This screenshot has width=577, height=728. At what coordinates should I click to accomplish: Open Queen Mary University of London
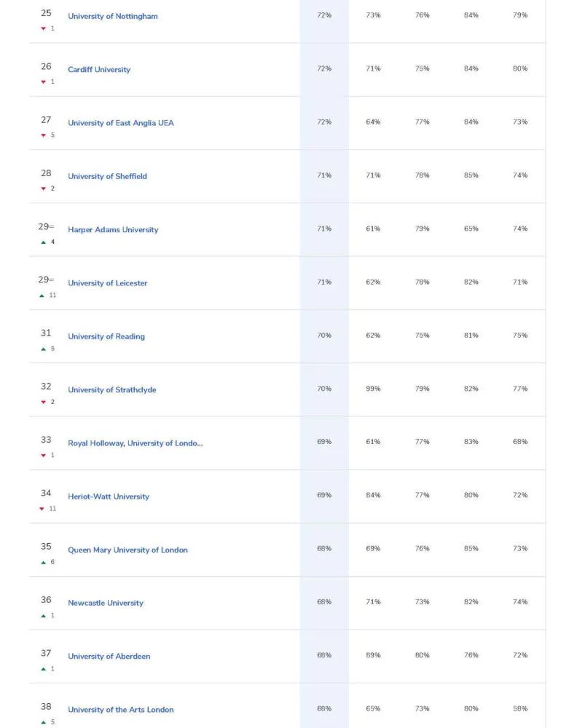(127, 550)
